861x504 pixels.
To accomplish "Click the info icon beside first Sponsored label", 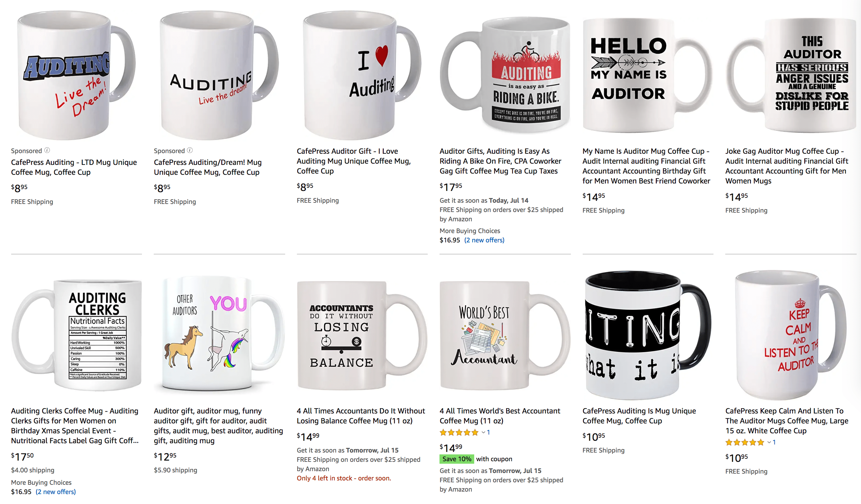I will click(47, 150).
